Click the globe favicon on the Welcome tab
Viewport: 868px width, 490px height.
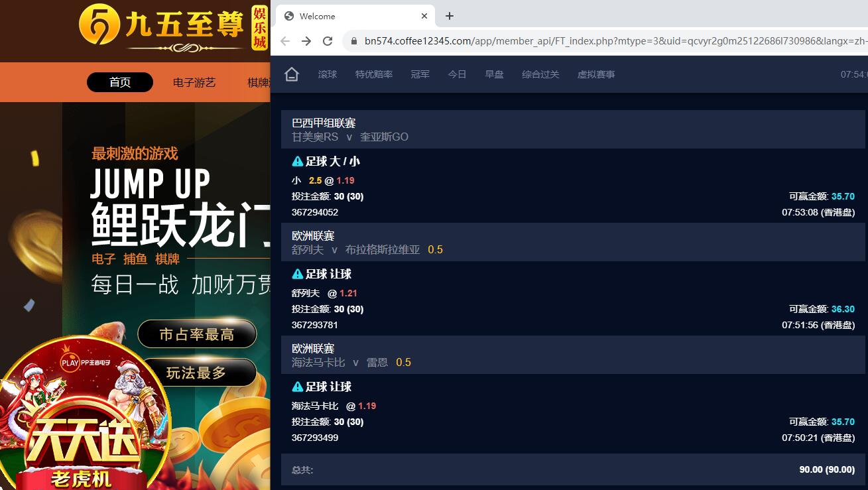tap(288, 16)
